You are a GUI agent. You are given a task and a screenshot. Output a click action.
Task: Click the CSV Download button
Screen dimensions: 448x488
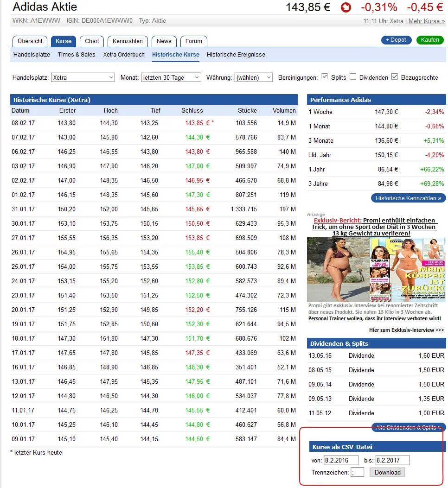point(387,472)
